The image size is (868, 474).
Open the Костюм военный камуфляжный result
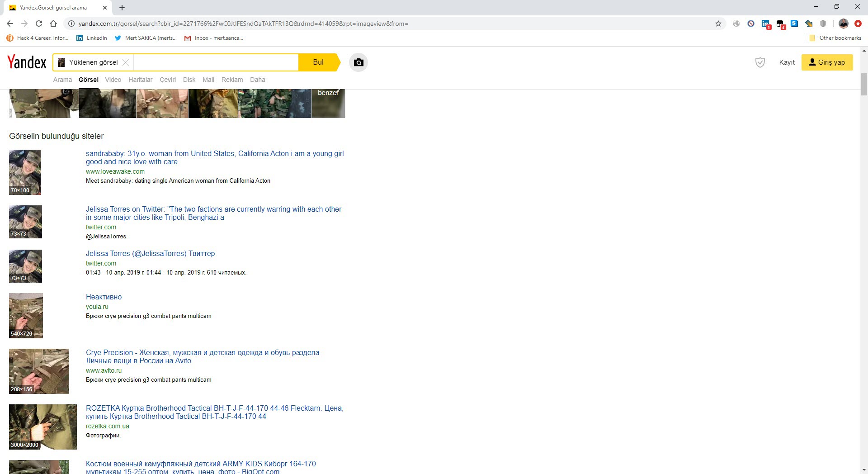201,467
